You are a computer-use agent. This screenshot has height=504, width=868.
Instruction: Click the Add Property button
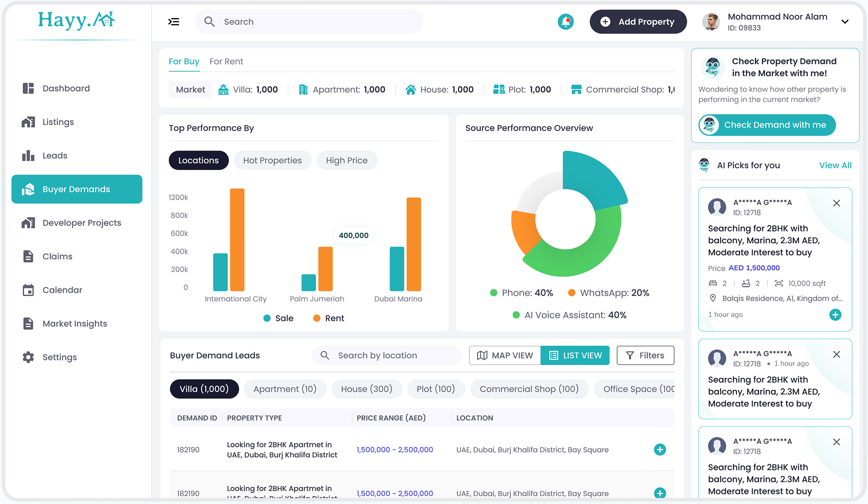tap(638, 22)
